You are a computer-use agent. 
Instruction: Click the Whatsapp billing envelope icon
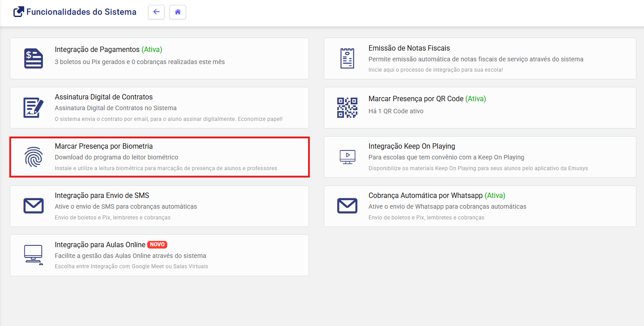347,206
